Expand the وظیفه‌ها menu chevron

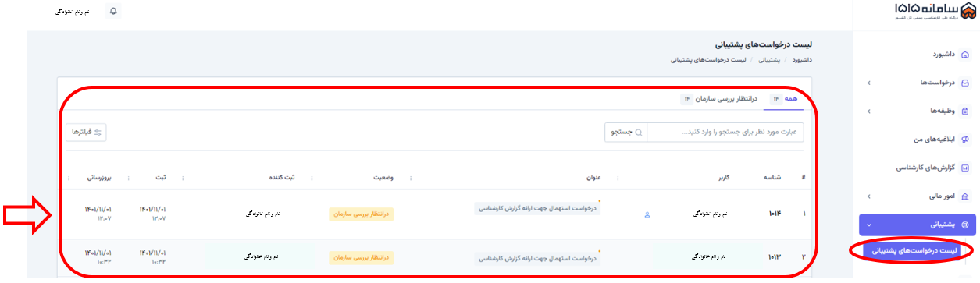click(869, 111)
